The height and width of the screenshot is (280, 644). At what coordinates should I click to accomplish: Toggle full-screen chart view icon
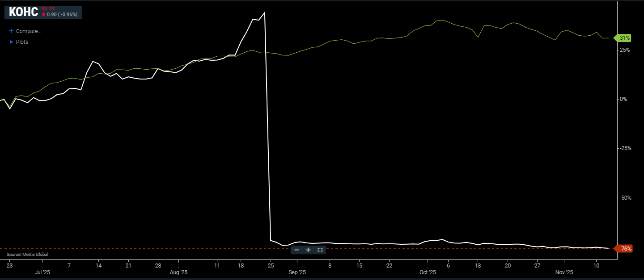320,250
